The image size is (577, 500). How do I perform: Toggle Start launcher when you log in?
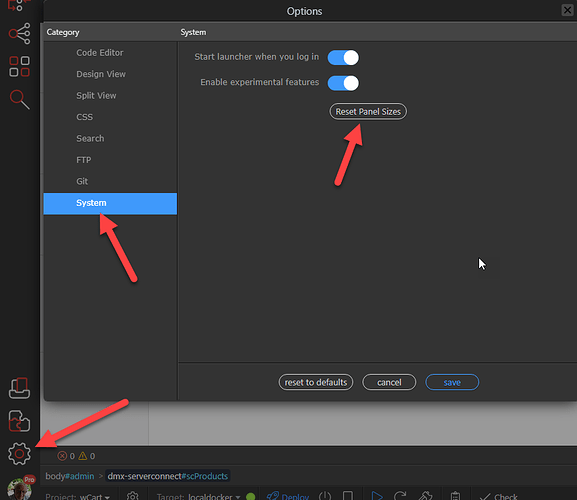coord(343,57)
